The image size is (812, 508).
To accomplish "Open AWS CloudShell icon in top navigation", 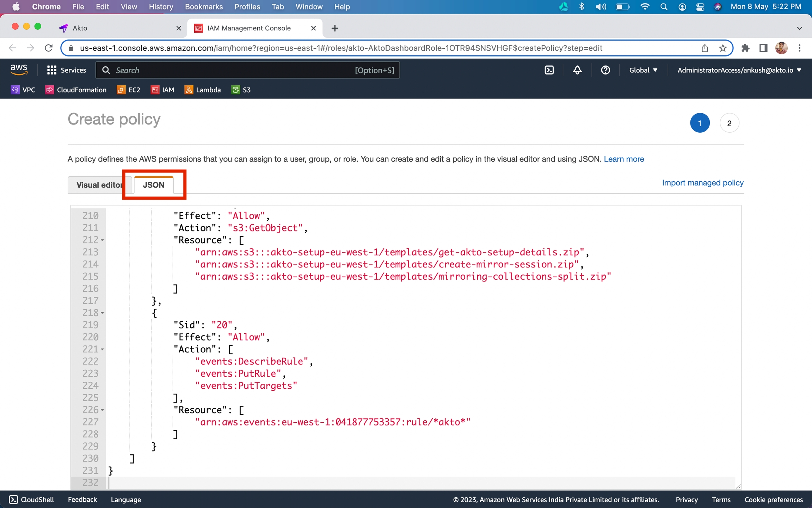I will coord(549,70).
